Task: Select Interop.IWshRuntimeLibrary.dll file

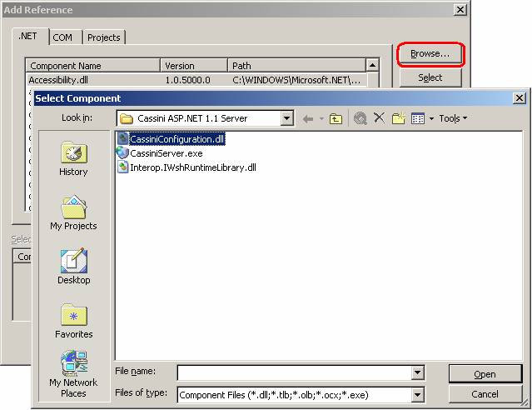Action: (x=192, y=167)
